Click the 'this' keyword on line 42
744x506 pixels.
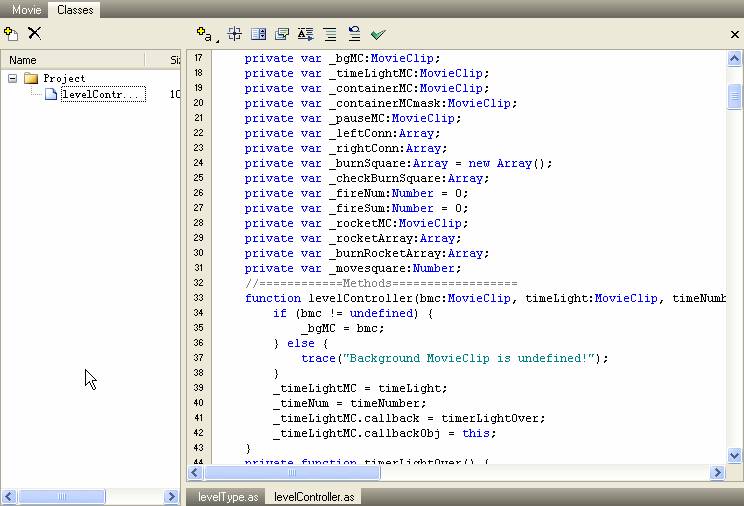coord(476,433)
